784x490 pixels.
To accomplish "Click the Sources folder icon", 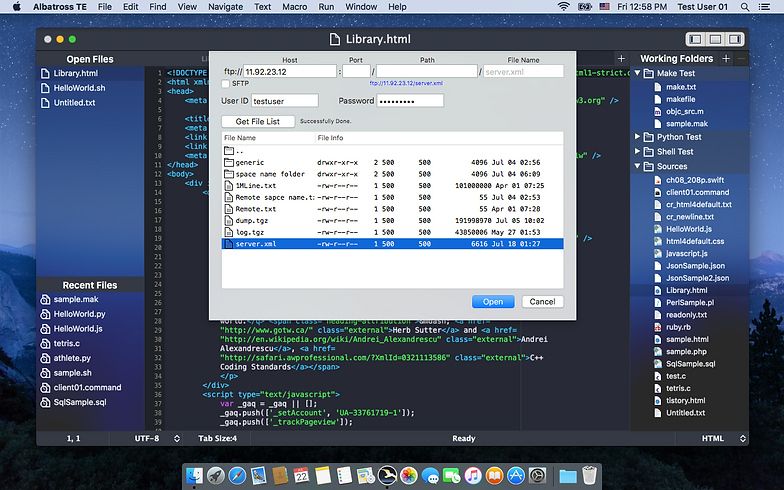I will 648,166.
